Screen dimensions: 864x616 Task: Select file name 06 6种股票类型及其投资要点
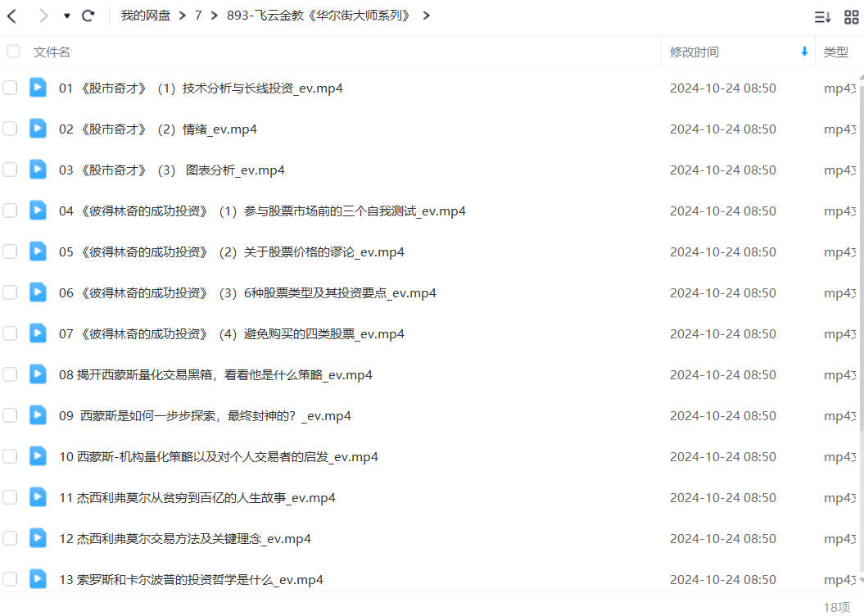coord(248,293)
